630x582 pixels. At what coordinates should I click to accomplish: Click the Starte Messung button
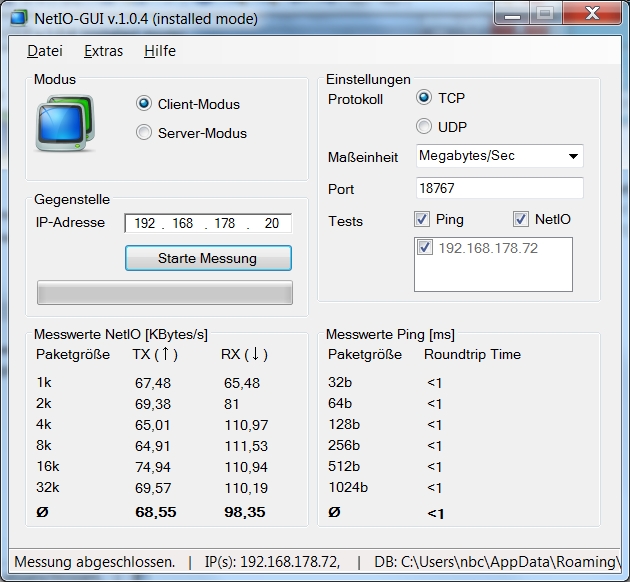point(208,258)
